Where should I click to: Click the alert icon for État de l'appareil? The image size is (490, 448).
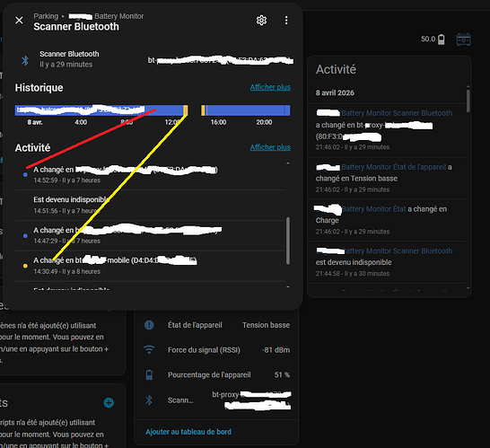click(x=149, y=325)
